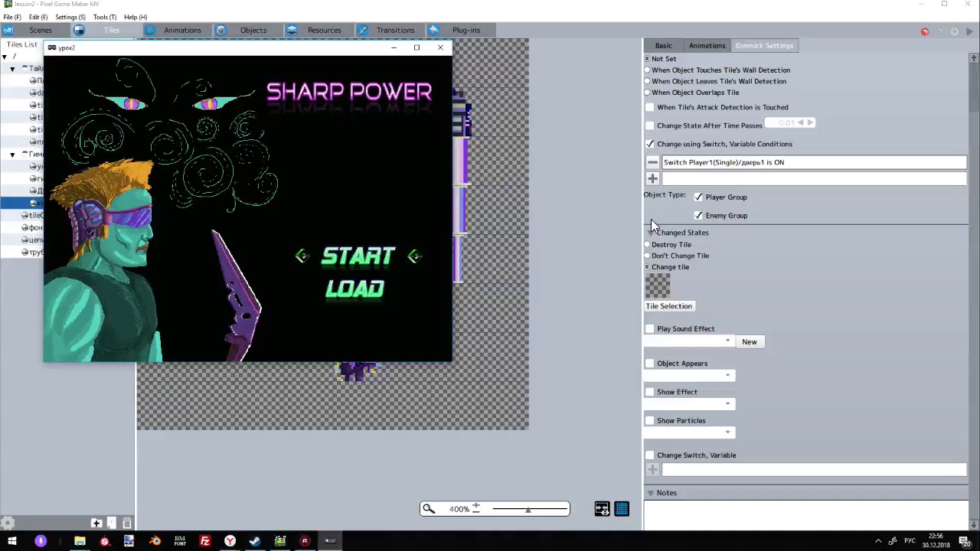Image resolution: width=980 pixels, height=551 pixels.
Task: Select the Change tile radio option
Action: [647, 267]
